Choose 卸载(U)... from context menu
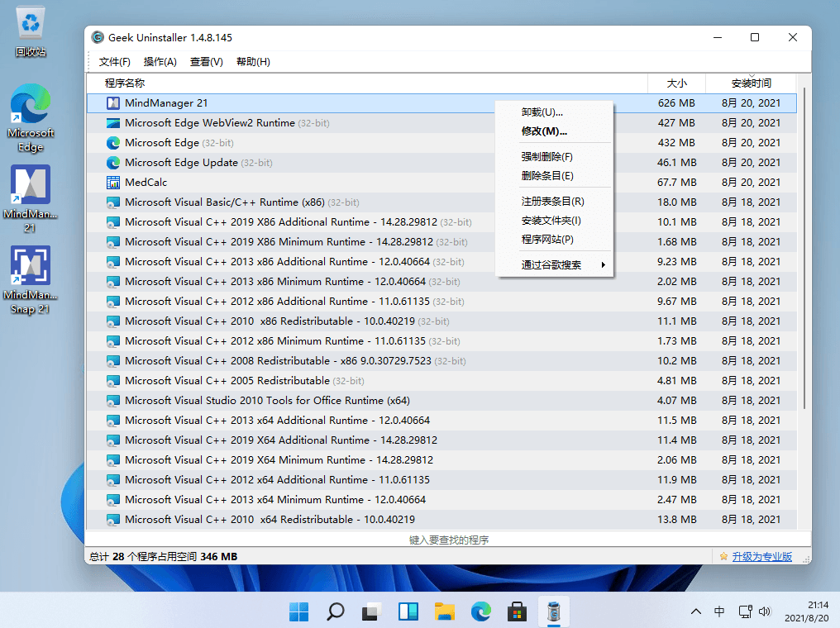This screenshot has width=840, height=628. [554, 112]
